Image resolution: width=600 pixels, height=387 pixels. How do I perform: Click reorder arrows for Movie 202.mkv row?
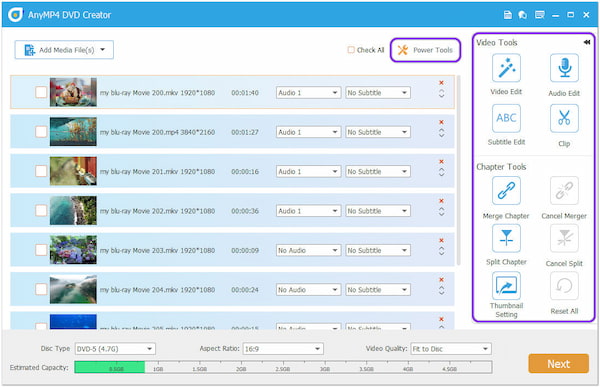click(x=441, y=212)
